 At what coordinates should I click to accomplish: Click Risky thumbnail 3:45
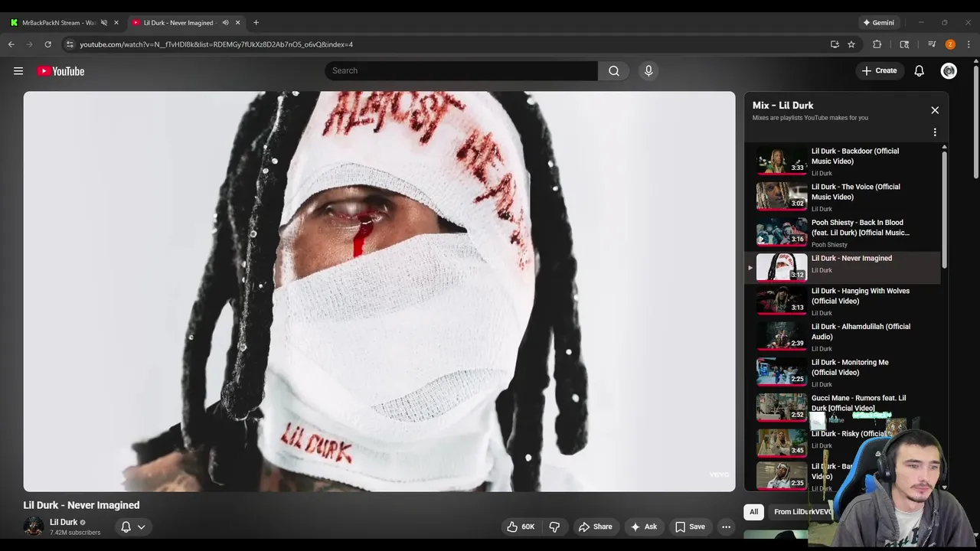pos(782,442)
